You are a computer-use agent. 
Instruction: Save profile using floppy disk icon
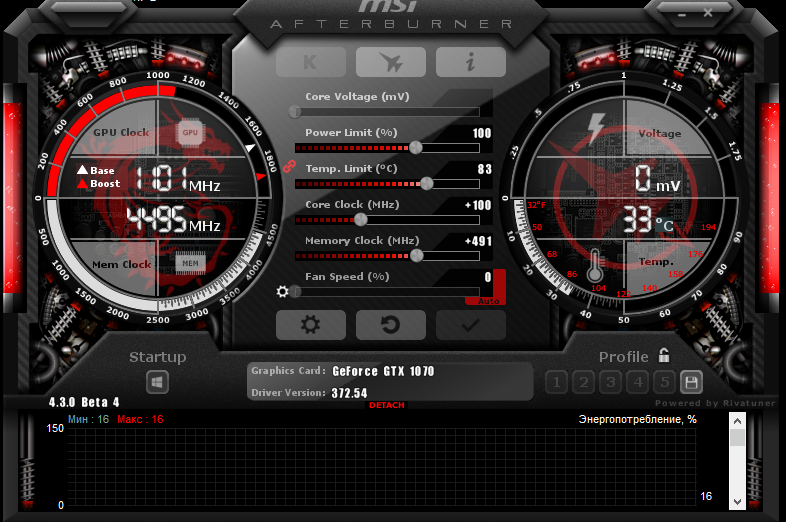click(x=691, y=383)
